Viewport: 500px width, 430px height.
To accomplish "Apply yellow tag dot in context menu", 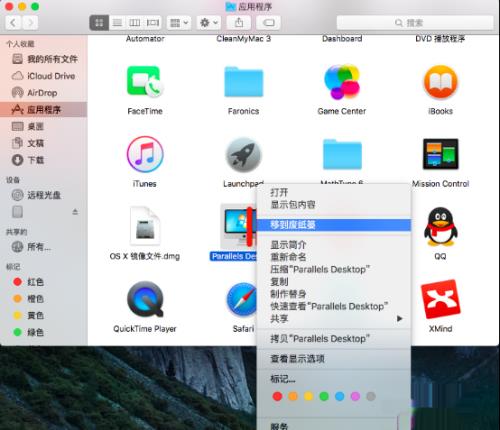I will [309, 396].
